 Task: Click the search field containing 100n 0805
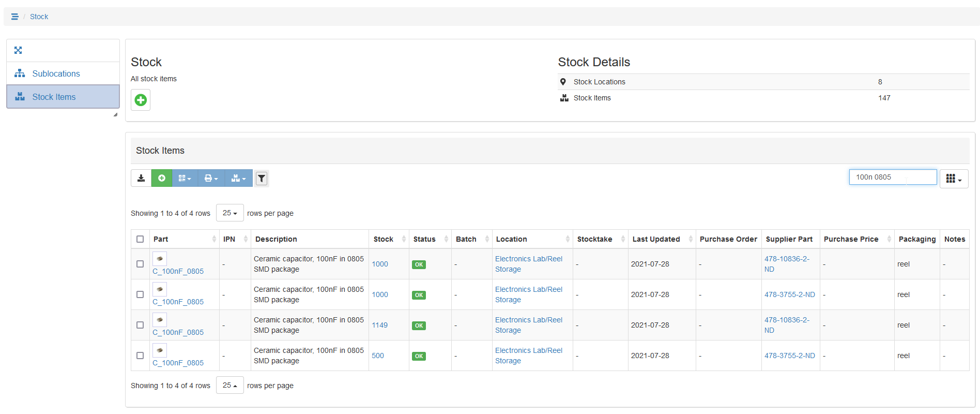click(x=892, y=177)
